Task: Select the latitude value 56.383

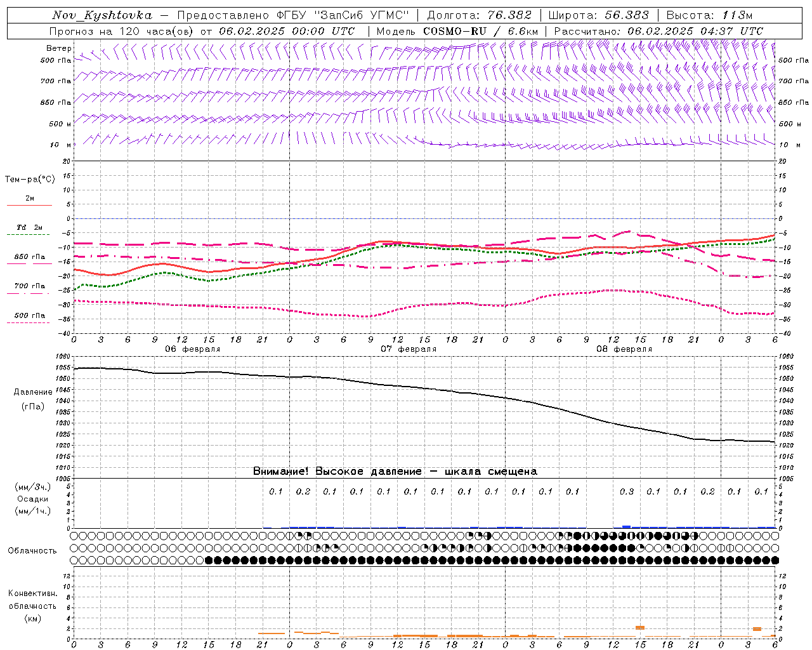Action: coord(627,15)
